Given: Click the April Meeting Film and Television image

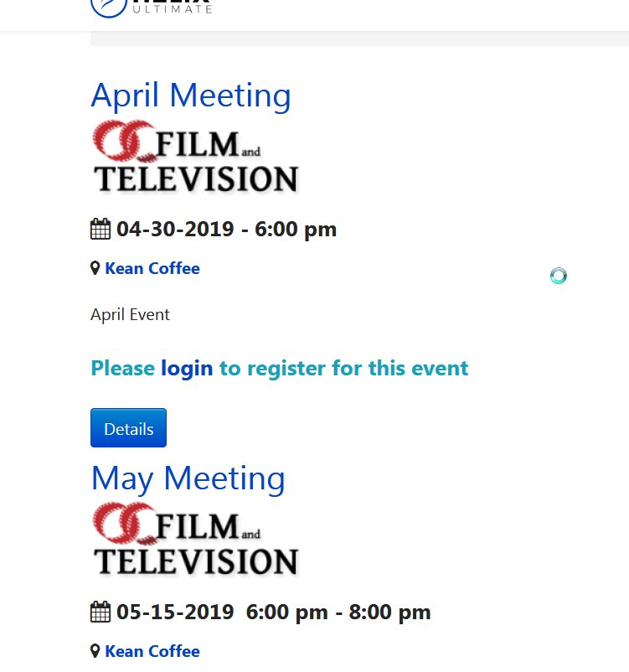Looking at the screenshot, I should pos(195,157).
